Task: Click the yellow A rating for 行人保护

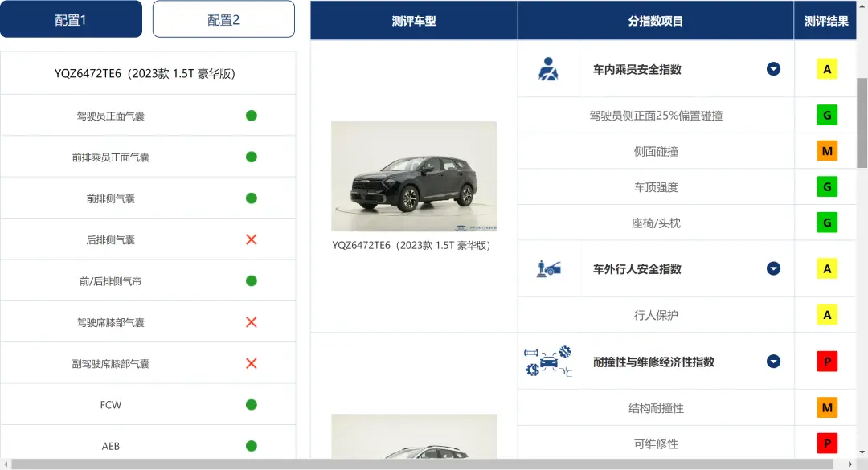Action: (827, 315)
